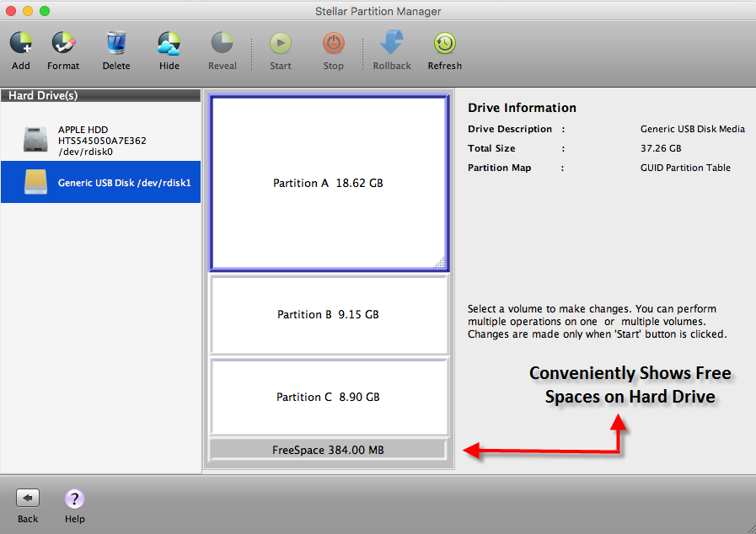Click the Drive Description label
The image size is (756, 534).
point(510,129)
